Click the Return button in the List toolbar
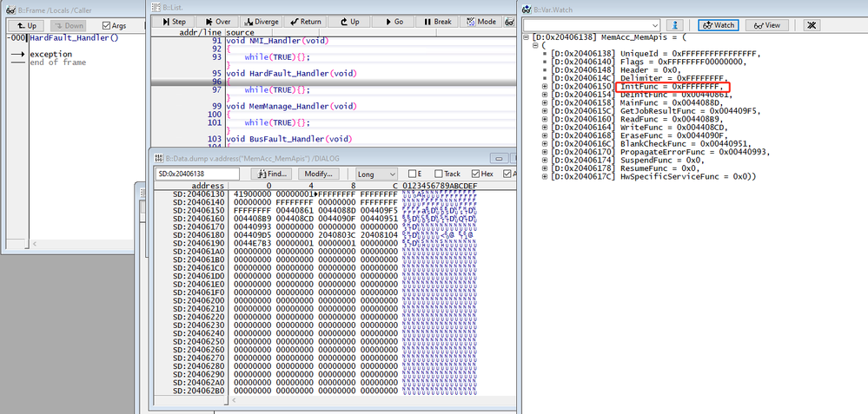868x414 pixels. point(305,22)
